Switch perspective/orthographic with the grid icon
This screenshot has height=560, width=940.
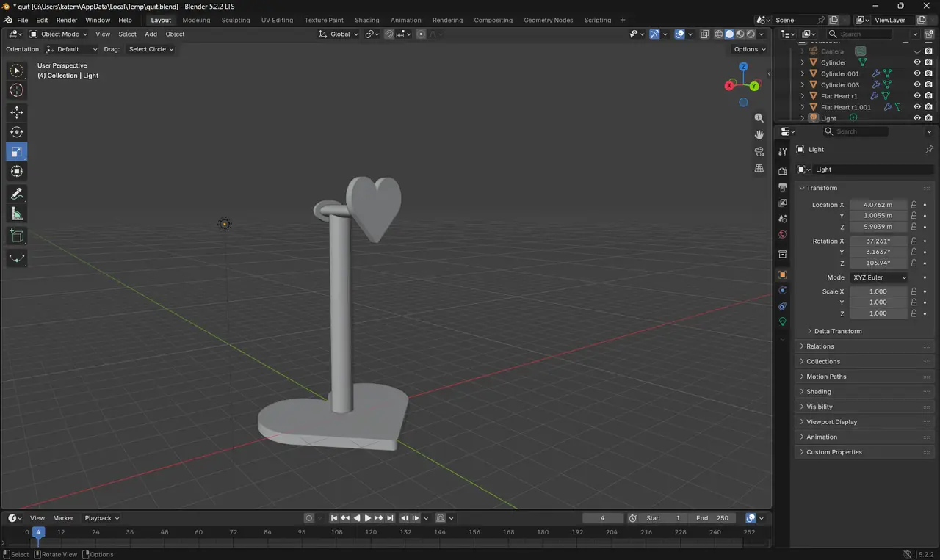point(759,168)
